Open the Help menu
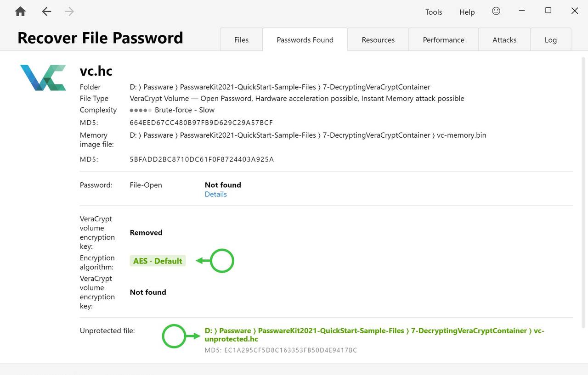Image resolution: width=588 pixels, height=375 pixels. pyautogui.click(x=467, y=12)
